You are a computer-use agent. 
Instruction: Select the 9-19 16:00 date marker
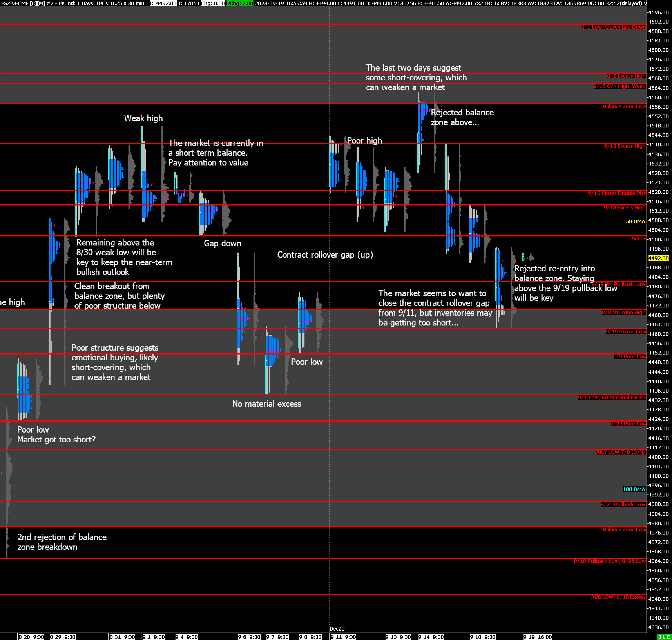[x=537, y=637]
